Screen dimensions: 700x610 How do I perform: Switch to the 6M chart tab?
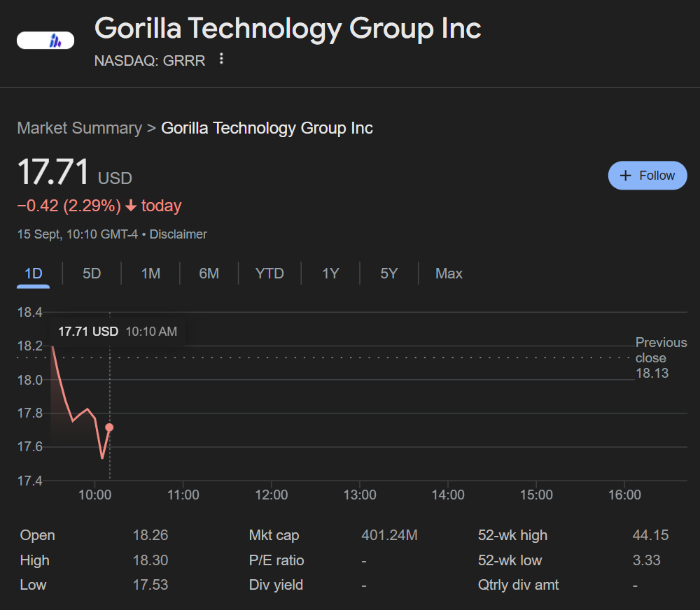[209, 274]
